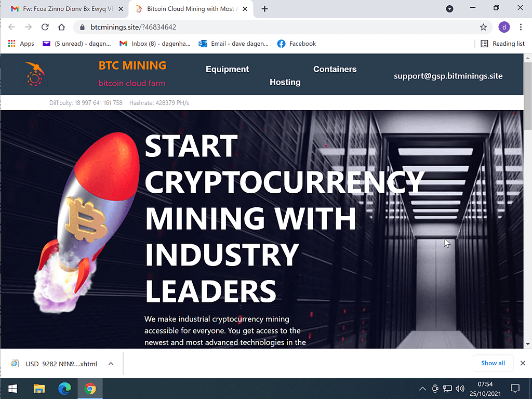Click the BTC Mining pickaxe logo

click(x=35, y=74)
